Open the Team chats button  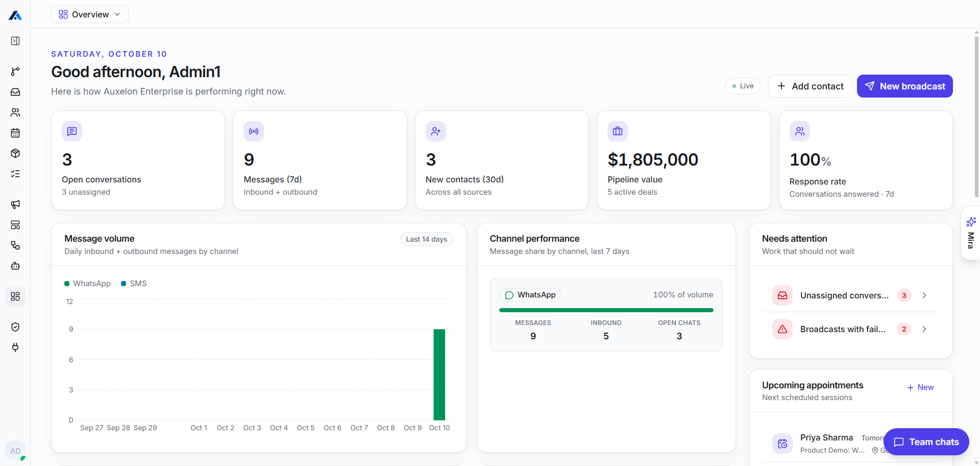tap(926, 442)
